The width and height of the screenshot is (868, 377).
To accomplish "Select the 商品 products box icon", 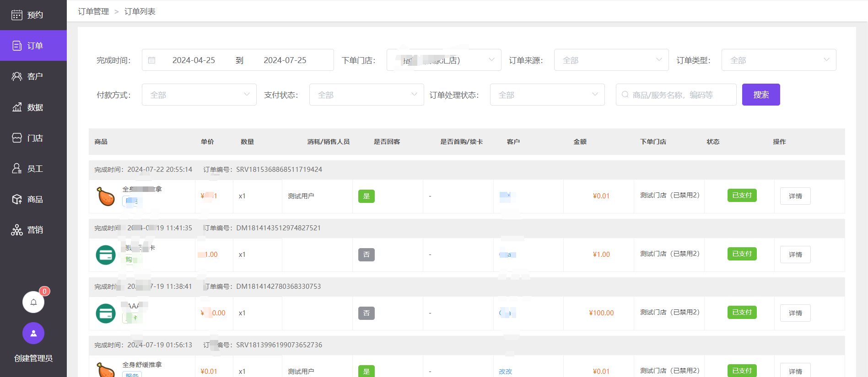I will (x=17, y=199).
